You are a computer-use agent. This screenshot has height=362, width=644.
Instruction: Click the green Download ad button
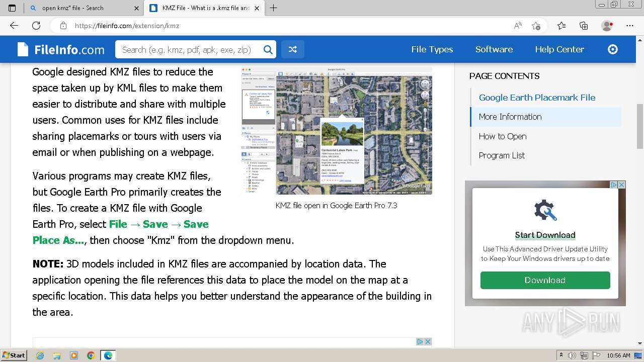pyautogui.click(x=545, y=280)
